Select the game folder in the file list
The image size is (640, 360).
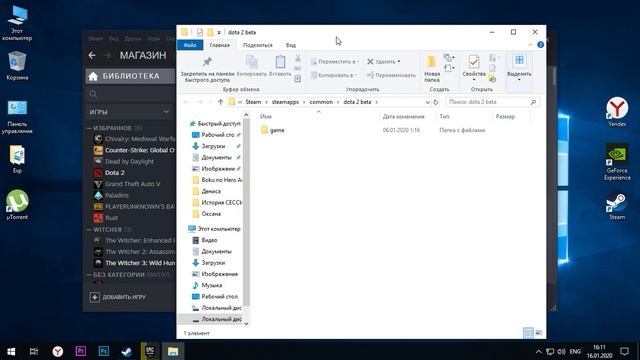[x=277, y=130]
